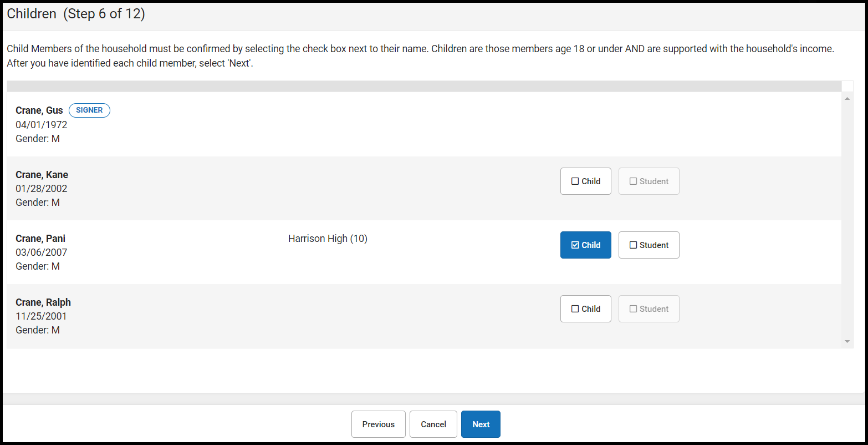
Task: Select the Crane, Ralph name
Action: [43, 302]
